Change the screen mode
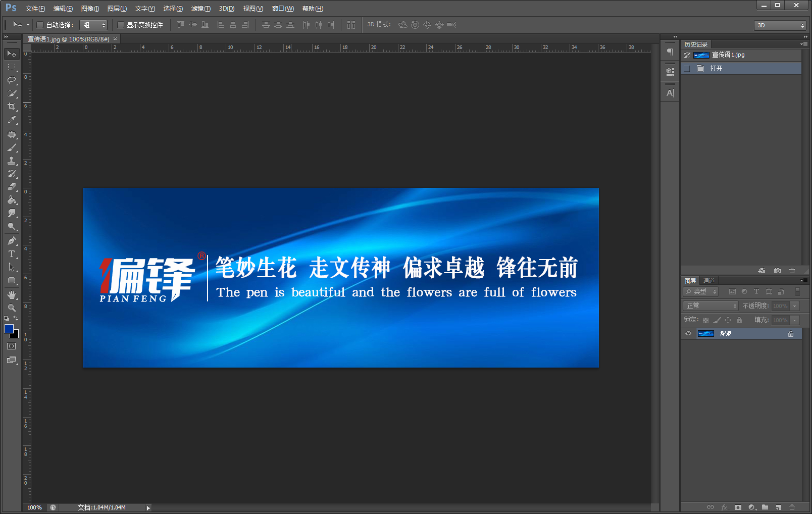 [12, 360]
